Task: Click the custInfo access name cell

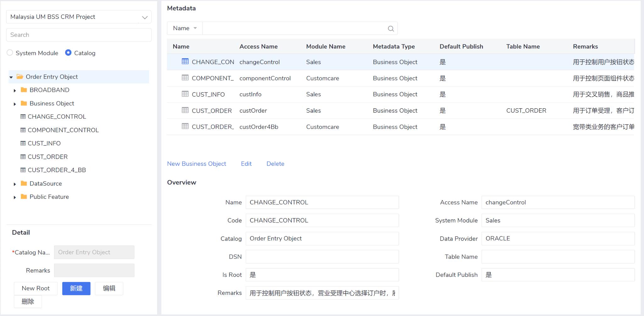Action: (x=250, y=94)
